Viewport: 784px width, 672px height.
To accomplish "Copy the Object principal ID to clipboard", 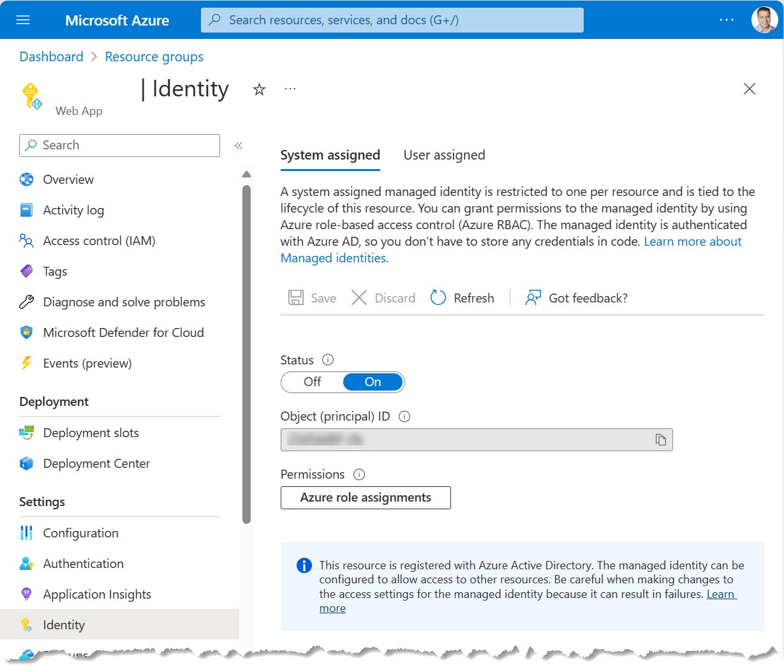I will click(x=660, y=440).
